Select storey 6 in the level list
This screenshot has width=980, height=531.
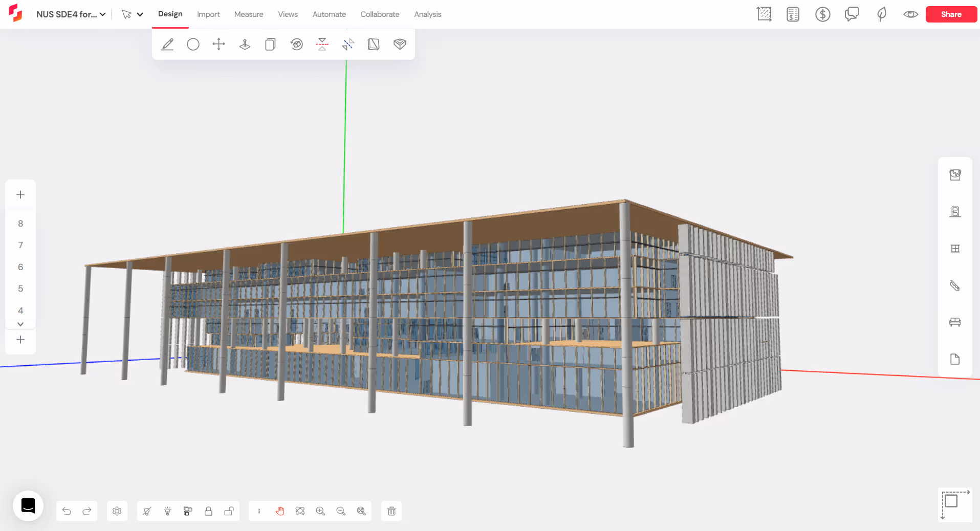[x=20, y=267]
